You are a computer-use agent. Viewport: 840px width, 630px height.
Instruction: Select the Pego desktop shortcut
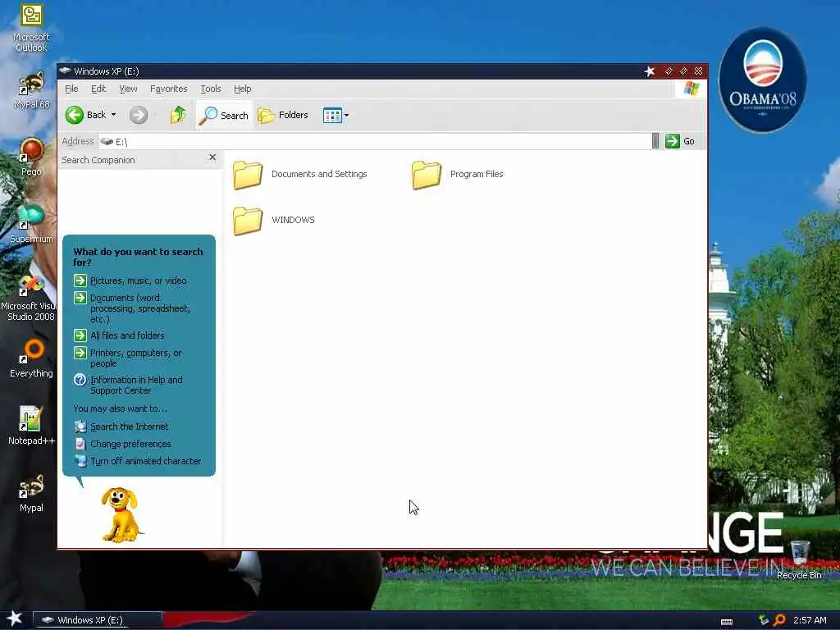[x=31, y=157]
